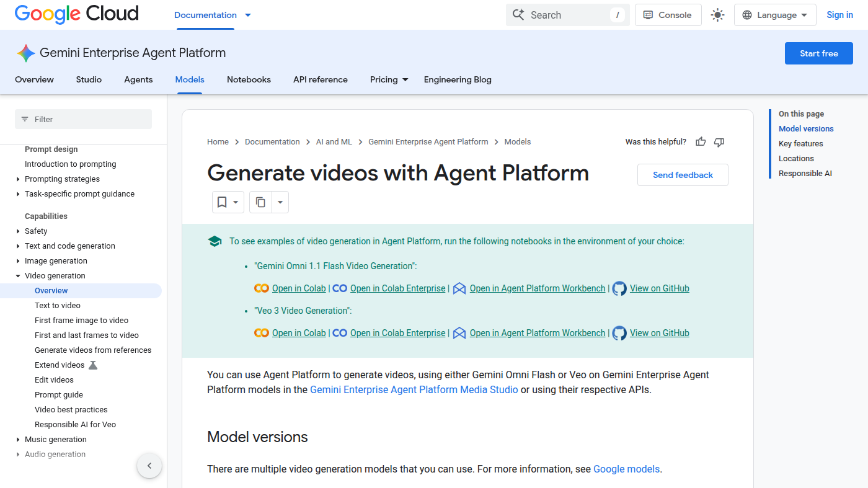Viewport: 868px width, 488px height.
Task: Open Veo 3 notebook in Colab Enterprise
Action: click(x=397, y=333)
